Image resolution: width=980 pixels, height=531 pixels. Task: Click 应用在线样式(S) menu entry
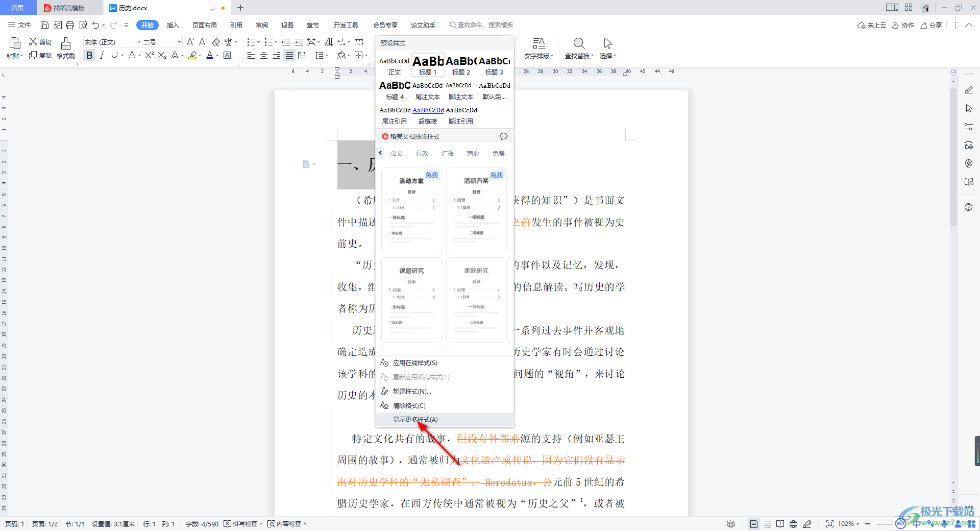point(445,363)
